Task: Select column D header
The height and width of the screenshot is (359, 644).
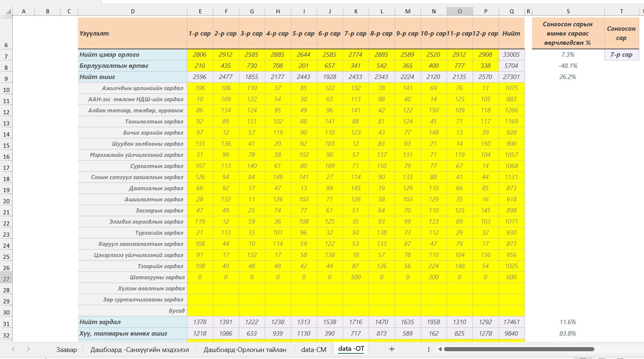Action: pyautogui.click(x=132, y=11)
